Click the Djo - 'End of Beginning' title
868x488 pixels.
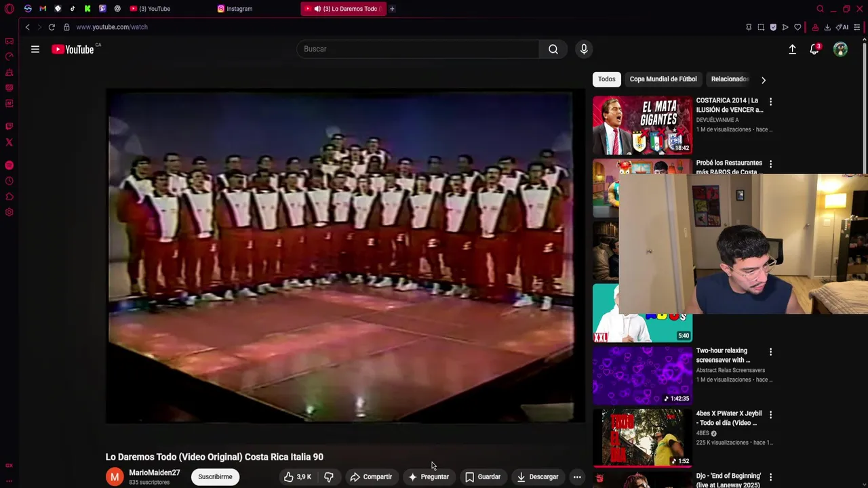pos(729,480)
